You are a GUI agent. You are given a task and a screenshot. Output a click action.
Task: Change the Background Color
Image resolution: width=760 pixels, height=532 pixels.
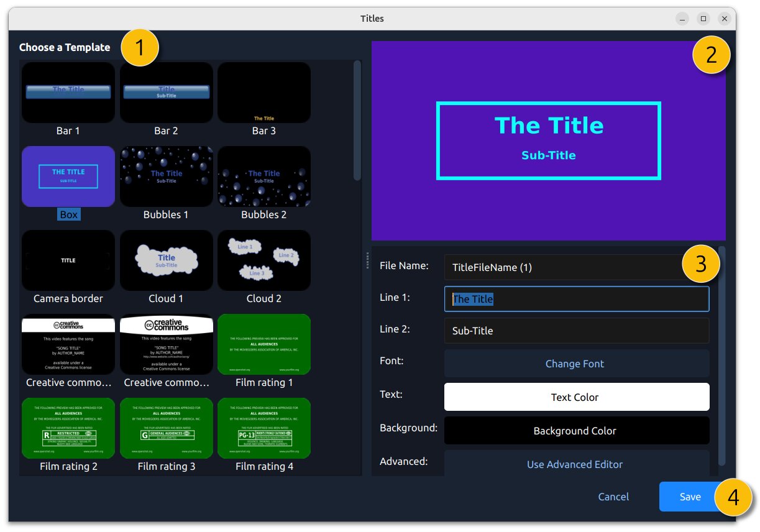[x=576, y=430]
